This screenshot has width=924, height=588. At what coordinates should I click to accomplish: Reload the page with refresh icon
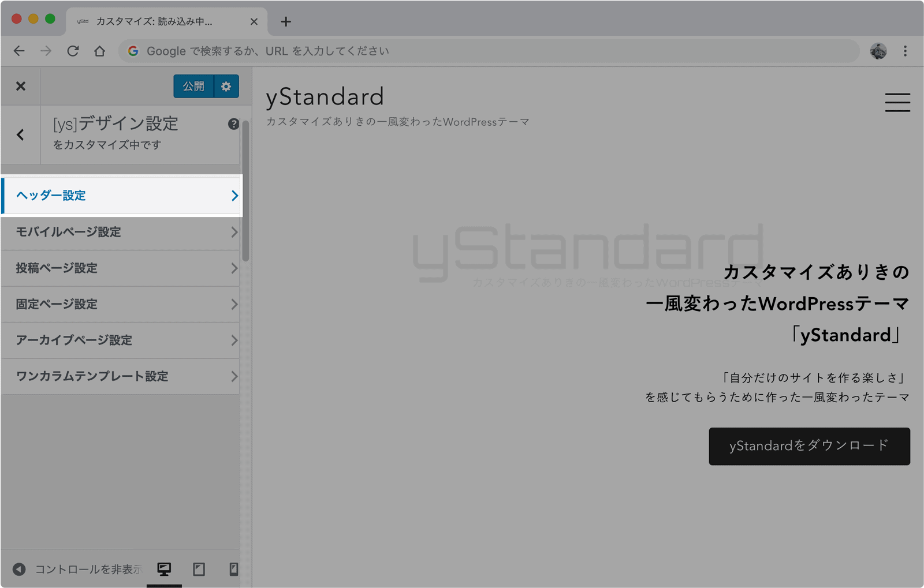coord(73,51)
